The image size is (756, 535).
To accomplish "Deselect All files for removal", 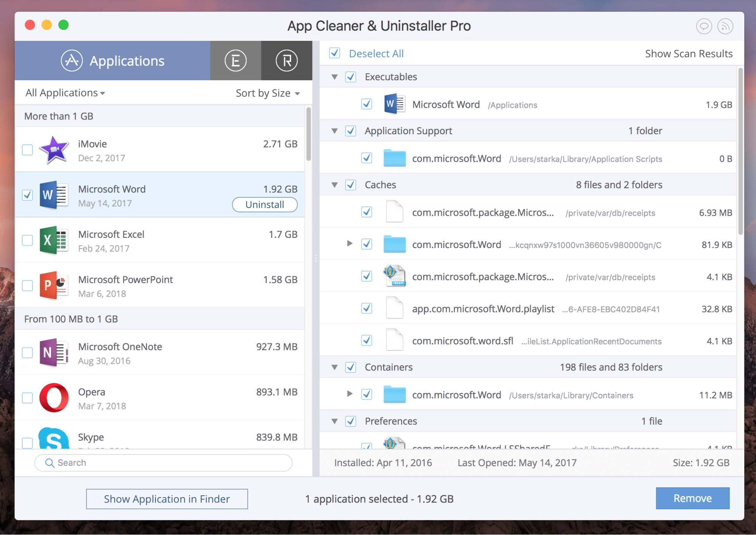I will 376,54.
